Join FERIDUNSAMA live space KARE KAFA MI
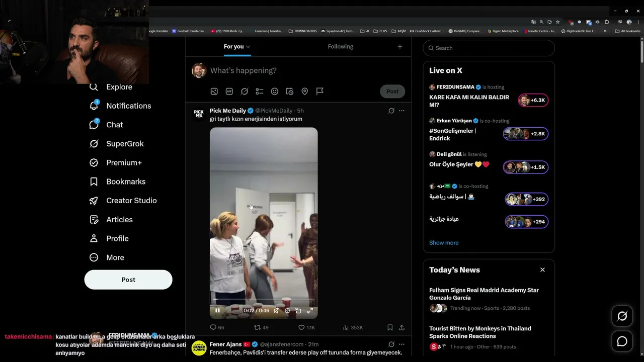Screen dimensions: 644x362 (489, 97)
